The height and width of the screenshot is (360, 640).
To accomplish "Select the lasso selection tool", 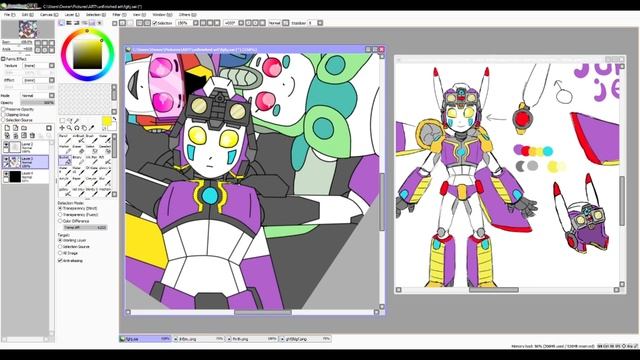I will [x=69, y=121].
